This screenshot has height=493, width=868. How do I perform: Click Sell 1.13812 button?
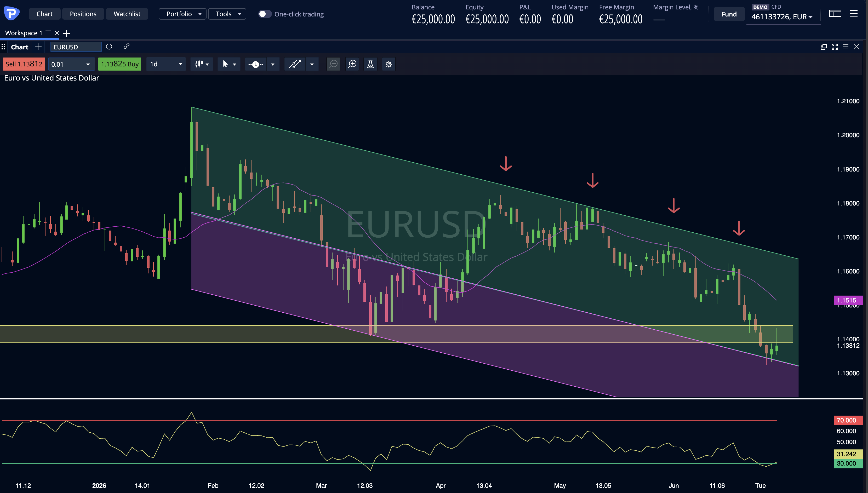[x=24, y=64]
